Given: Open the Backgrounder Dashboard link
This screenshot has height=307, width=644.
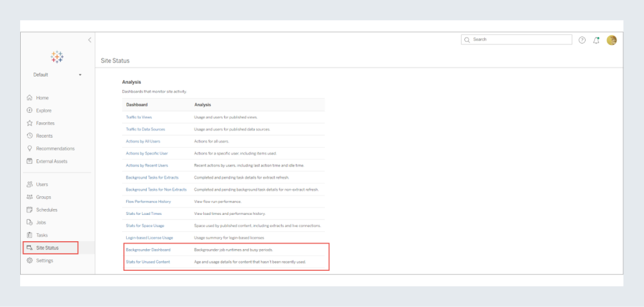Looking at the screenshot, I should tap(148, 249).
